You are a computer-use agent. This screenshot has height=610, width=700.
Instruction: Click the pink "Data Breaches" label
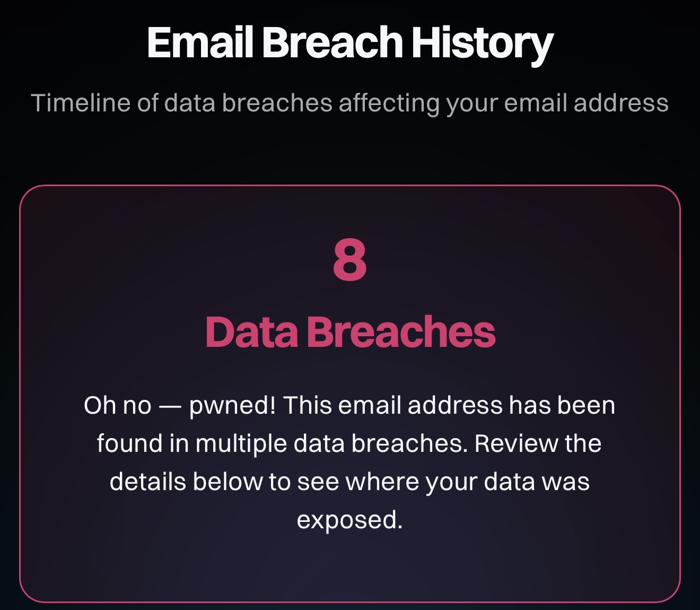(350, 332)
